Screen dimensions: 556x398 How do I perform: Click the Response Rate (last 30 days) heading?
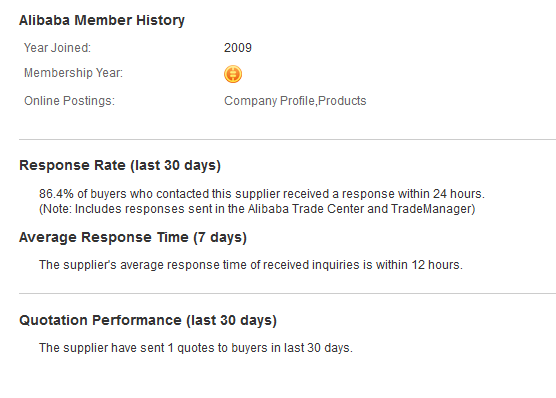tap(120, 165)
